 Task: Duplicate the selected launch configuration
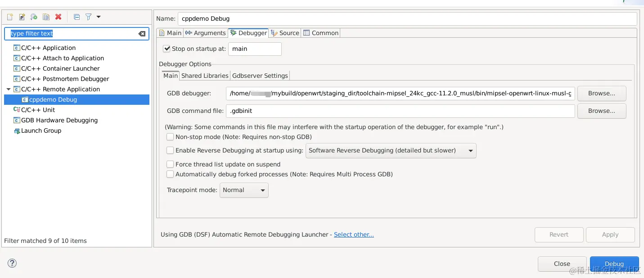(x=46, y=17)
